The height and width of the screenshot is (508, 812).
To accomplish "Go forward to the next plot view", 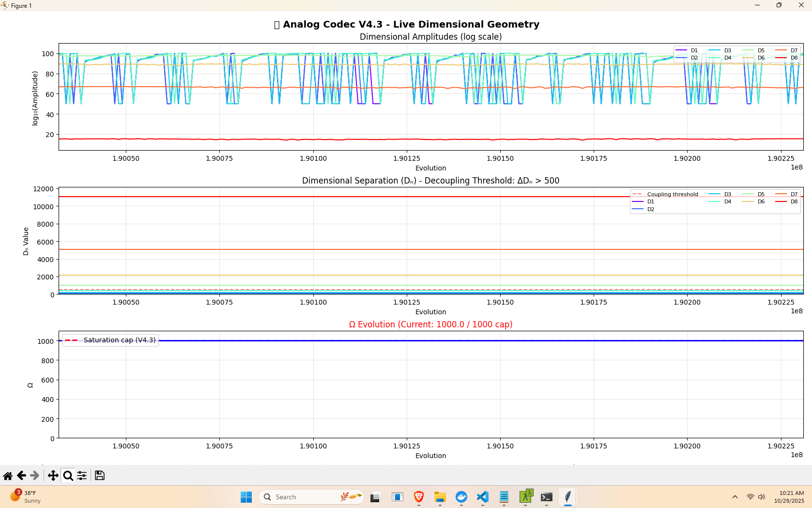I will (x=34, y=476).
